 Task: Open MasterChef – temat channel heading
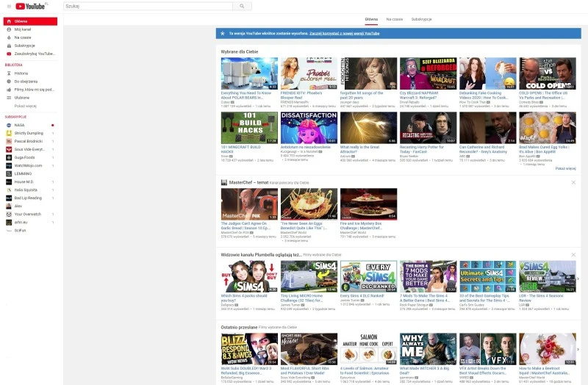248,182
